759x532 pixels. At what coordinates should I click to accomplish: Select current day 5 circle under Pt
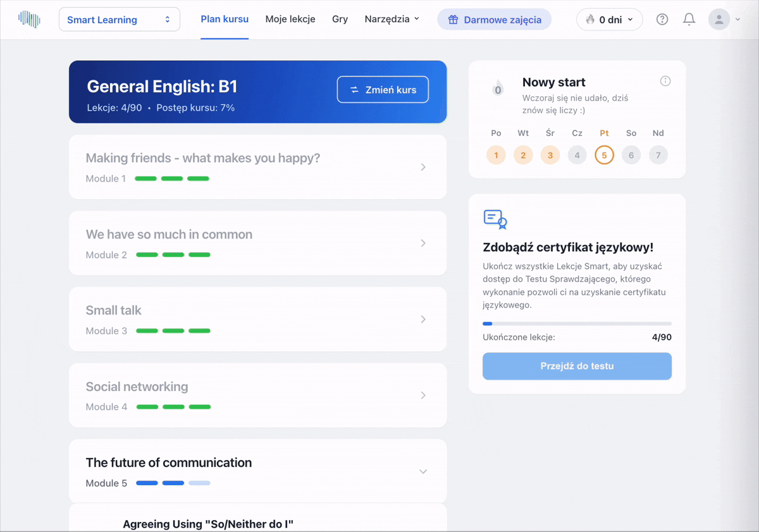(604, 155)
